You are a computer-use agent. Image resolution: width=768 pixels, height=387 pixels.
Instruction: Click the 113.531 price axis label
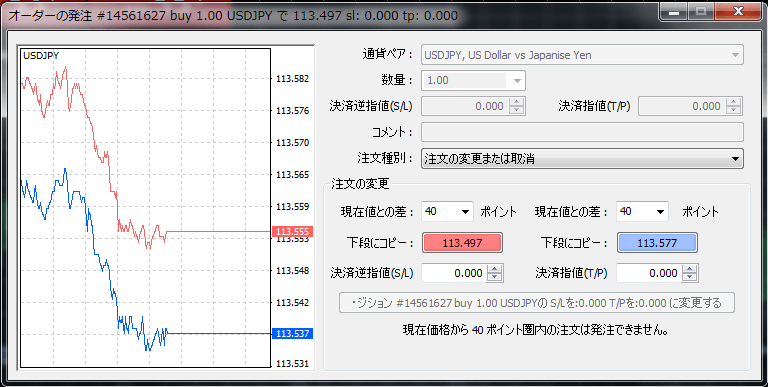pos(292,363)
